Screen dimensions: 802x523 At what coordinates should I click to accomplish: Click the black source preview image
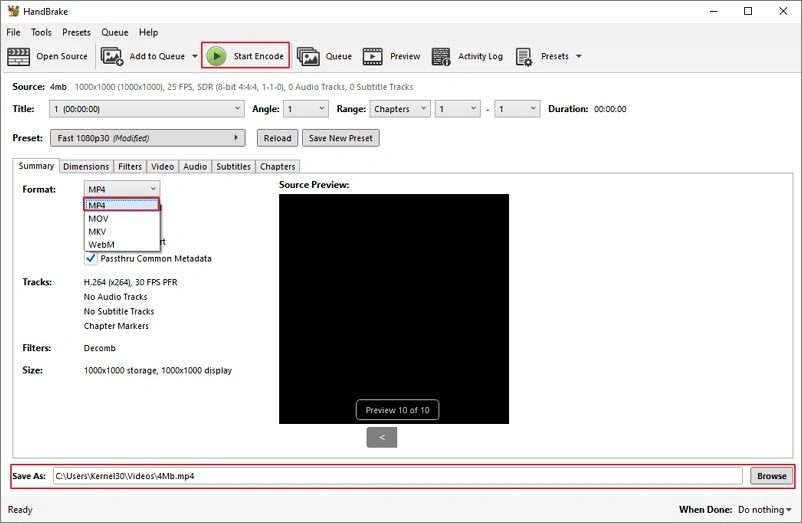(394, 309)
